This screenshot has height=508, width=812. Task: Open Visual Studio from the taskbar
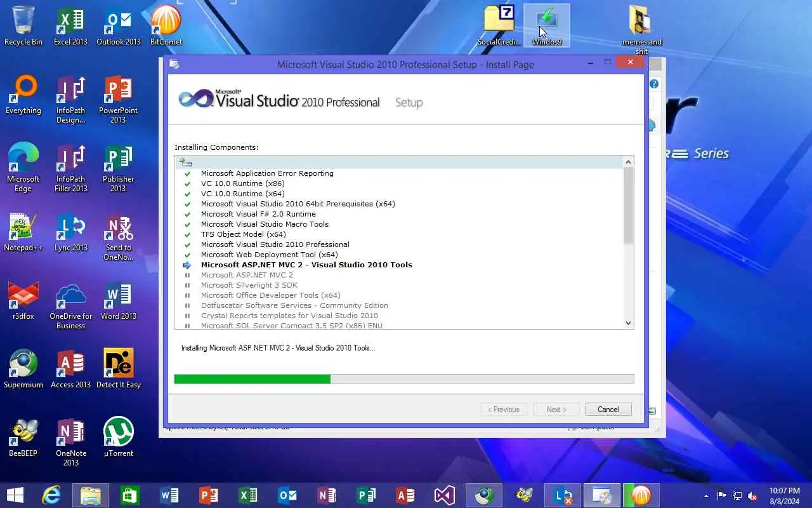(x=445, y=495)
